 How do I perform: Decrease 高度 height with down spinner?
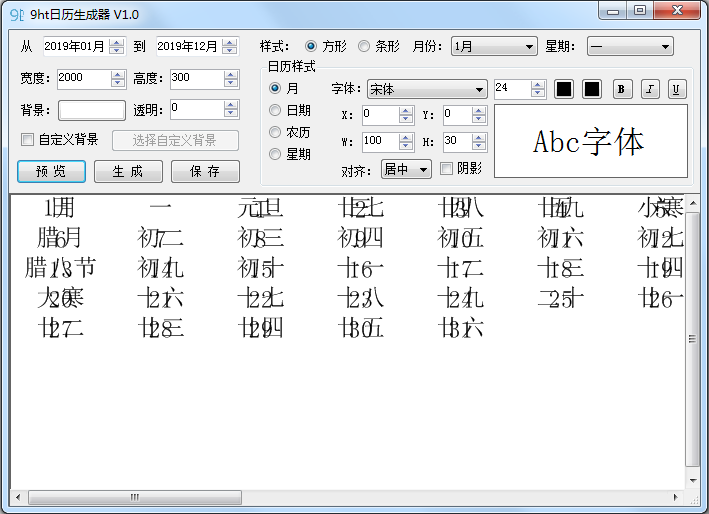click(x=231, y=83)
